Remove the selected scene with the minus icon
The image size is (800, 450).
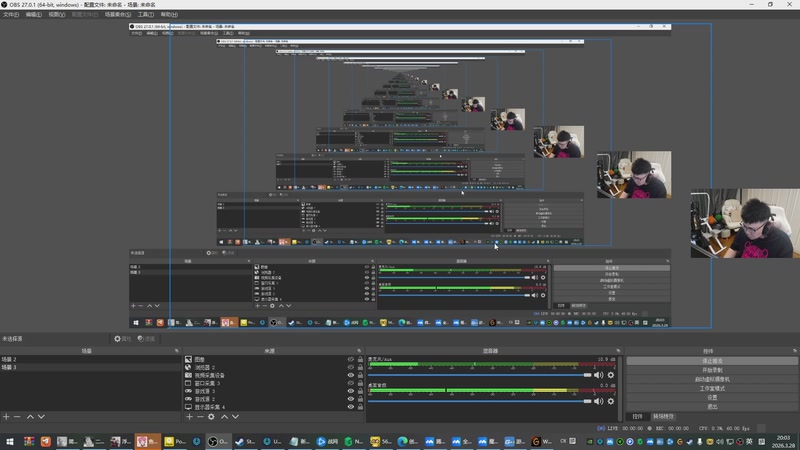(17, 417)
